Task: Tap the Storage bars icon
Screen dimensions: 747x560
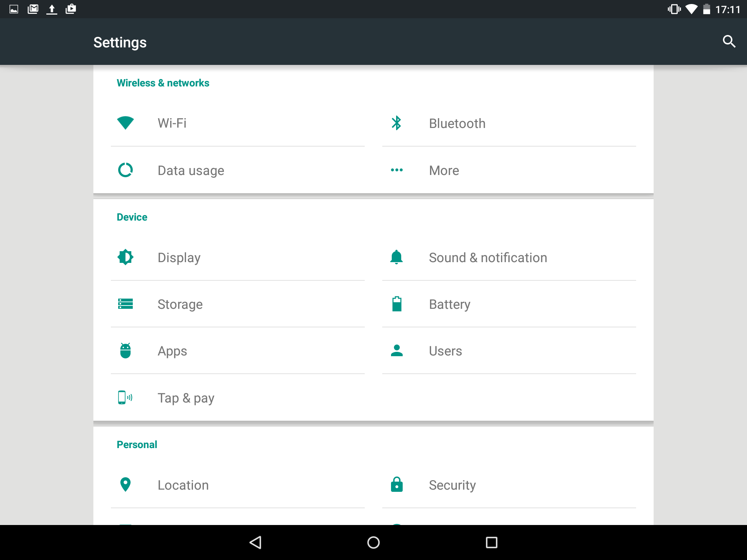Action: 125,304
